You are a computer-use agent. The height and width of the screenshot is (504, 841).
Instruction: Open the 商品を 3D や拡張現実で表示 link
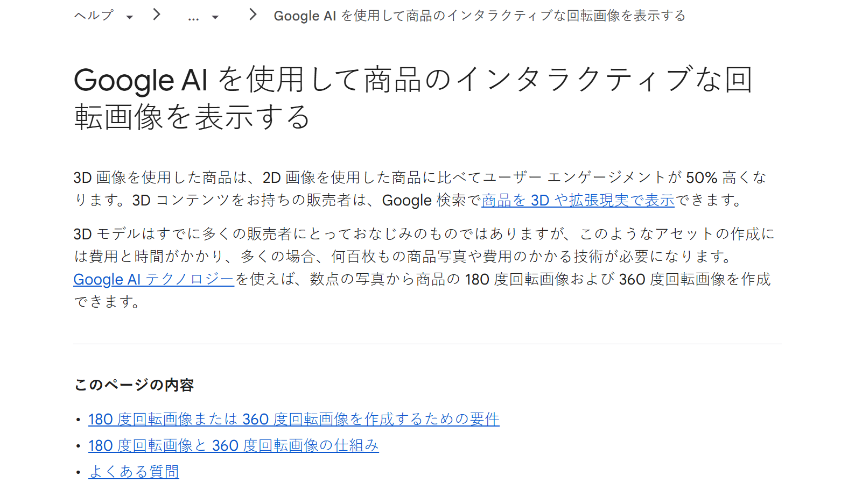pos(578,200)
